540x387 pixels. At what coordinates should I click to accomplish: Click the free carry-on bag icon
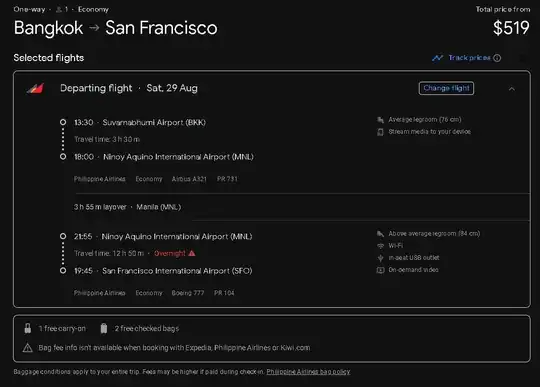28,328
